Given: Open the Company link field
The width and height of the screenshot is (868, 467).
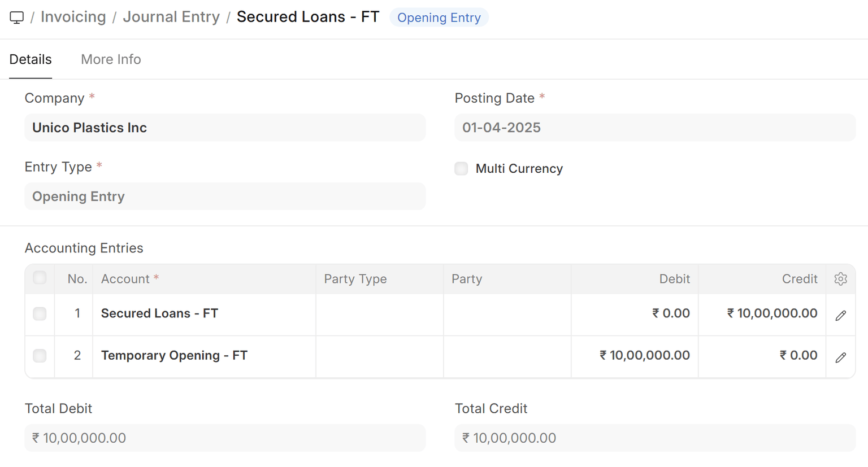Looking at the screenshot, I should click(225, 128).
